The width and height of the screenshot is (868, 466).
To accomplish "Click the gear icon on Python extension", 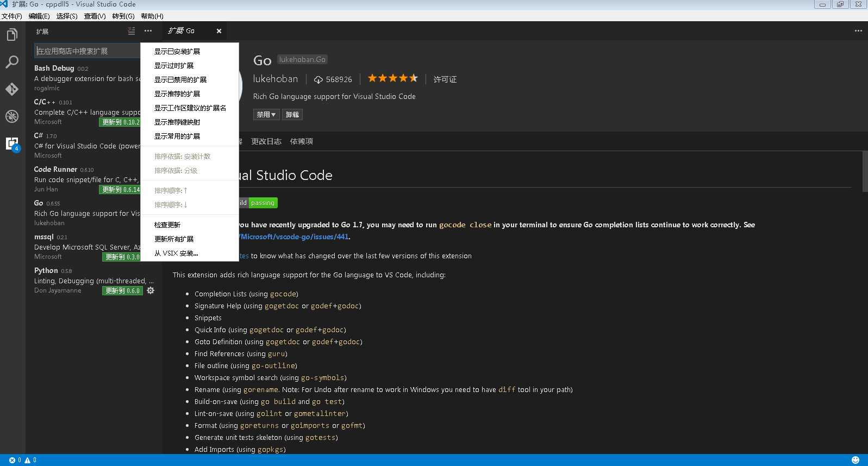I will point(151,290).
